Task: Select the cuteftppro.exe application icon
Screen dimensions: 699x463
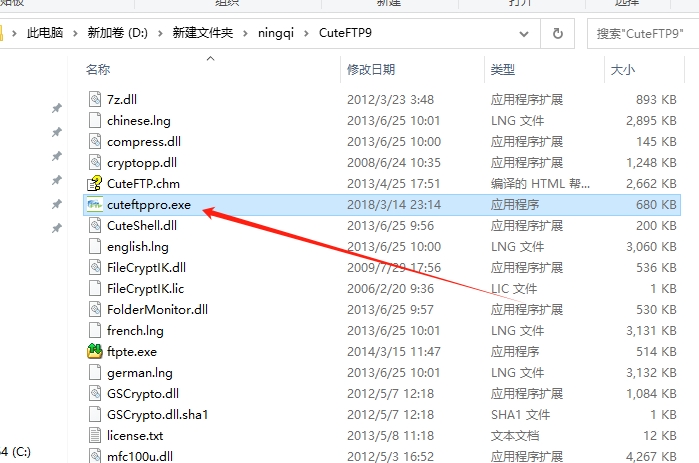Action: [95, 205]
